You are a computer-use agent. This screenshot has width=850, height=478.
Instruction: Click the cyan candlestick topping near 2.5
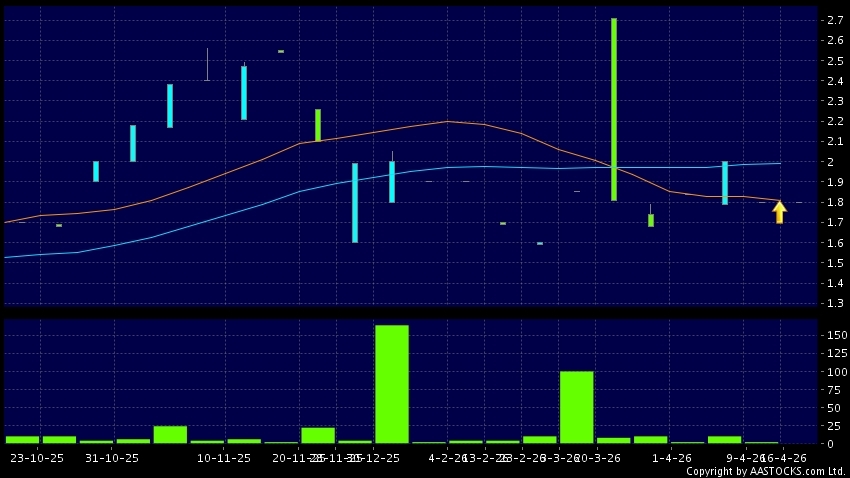243,93
